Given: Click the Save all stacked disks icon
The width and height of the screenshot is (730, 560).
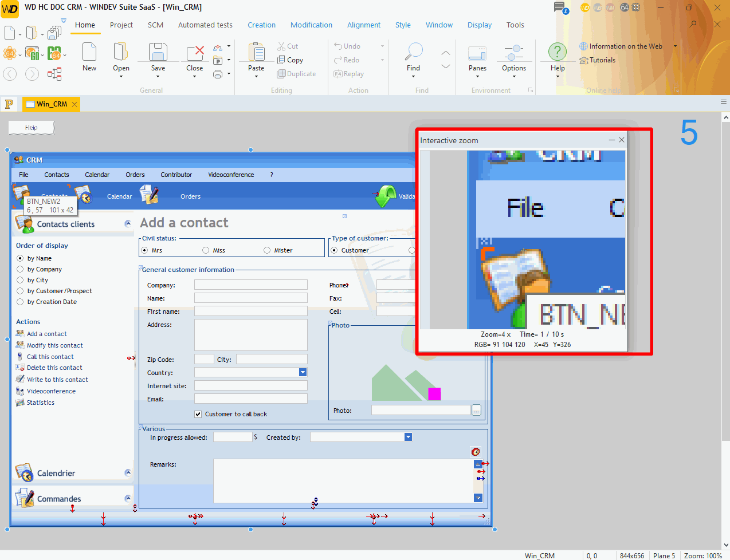Looking at the screenshot, I should coord(54,33).
